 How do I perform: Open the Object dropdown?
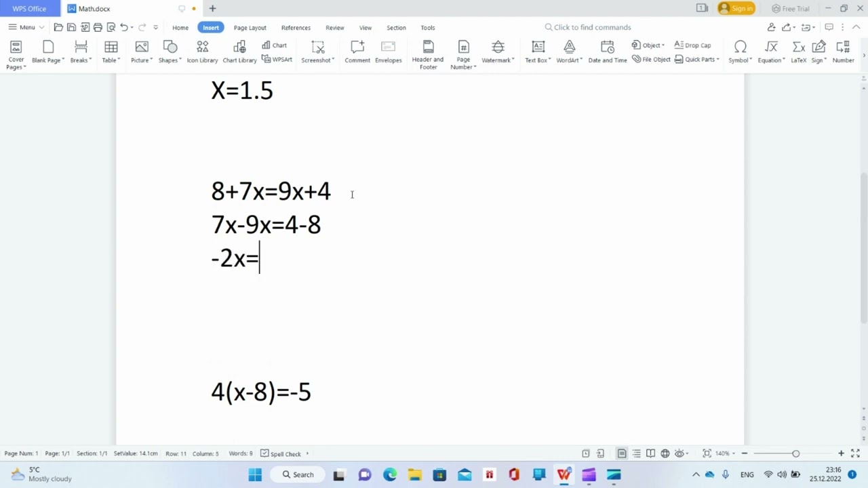648,45
